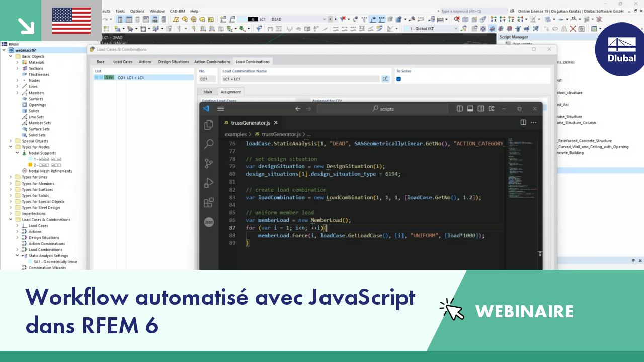Open the Explorer icon in VS Code sidebar

(x=208, y=124)
